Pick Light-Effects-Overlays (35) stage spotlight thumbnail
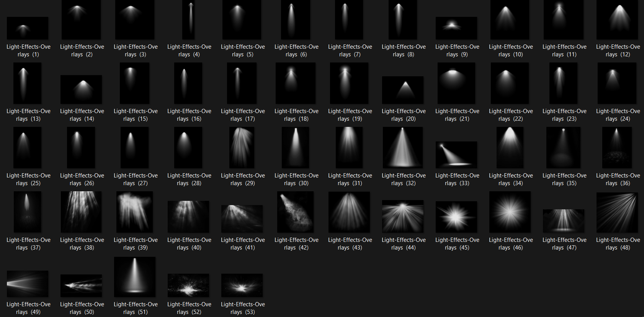 click(564, 148)
